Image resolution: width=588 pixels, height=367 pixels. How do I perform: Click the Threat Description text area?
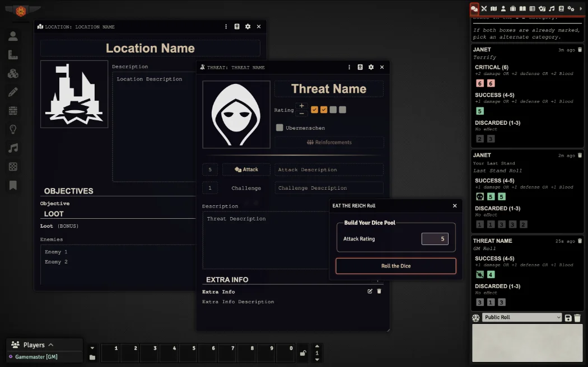pos(265,240)
